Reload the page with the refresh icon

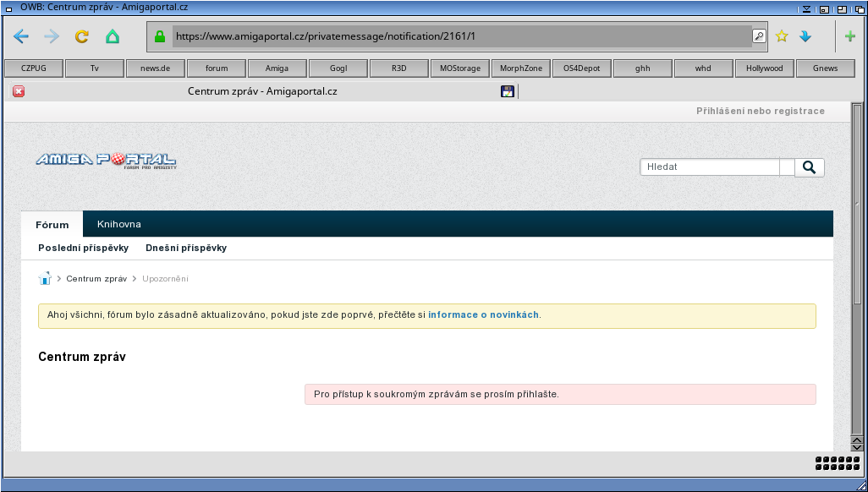82,36
